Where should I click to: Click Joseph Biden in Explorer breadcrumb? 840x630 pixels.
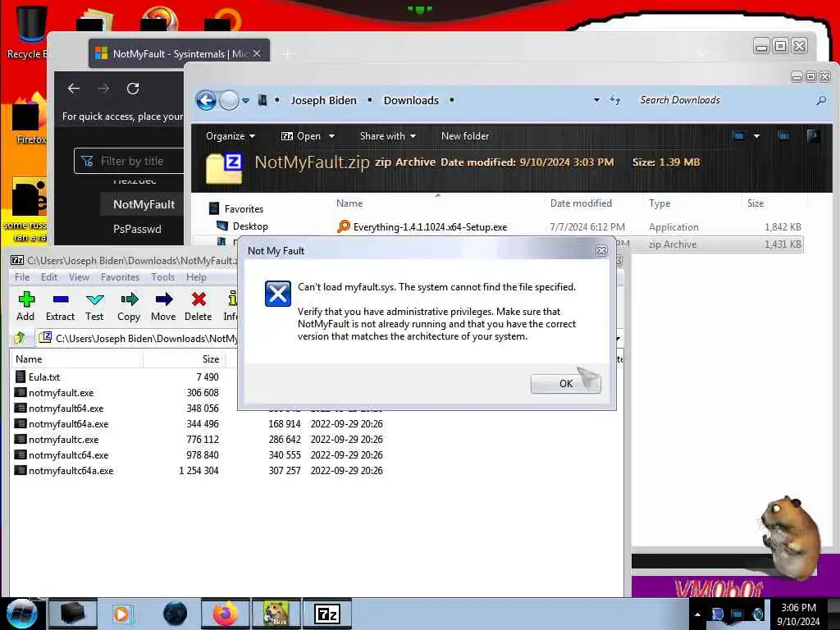tap(323, 100)
